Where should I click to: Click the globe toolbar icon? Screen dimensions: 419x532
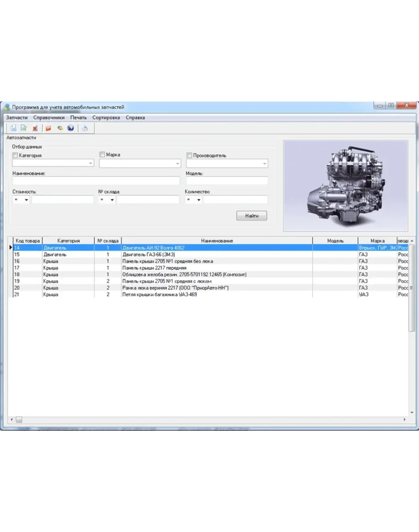(x=70, y=129)
